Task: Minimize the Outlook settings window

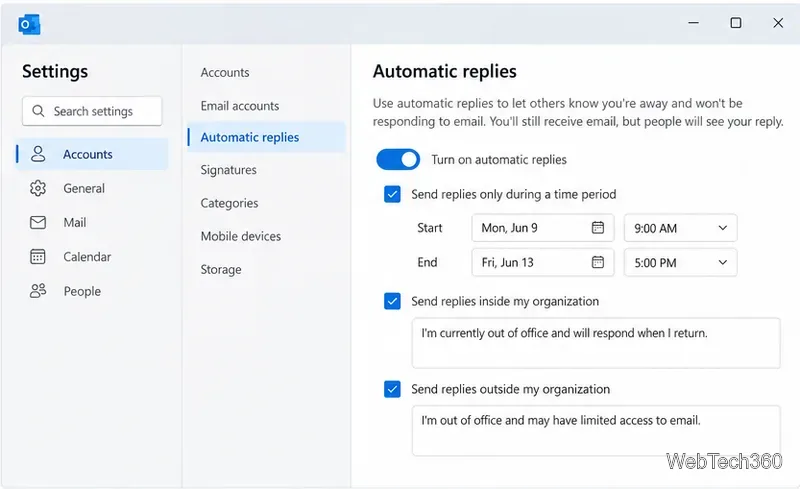Action: (x=693, y=23)
